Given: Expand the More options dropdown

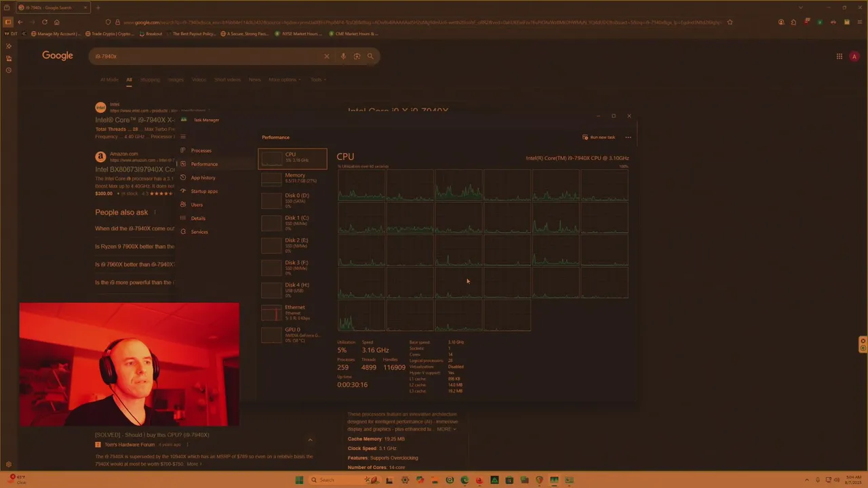Looking at the screenshot, I should tap(284, 80).
